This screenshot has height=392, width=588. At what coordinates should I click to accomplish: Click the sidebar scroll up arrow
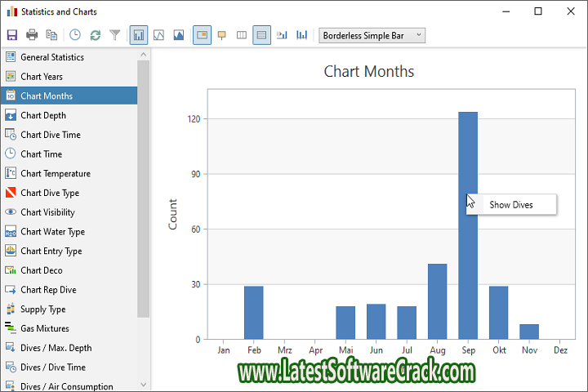click(x=144, y=55)
